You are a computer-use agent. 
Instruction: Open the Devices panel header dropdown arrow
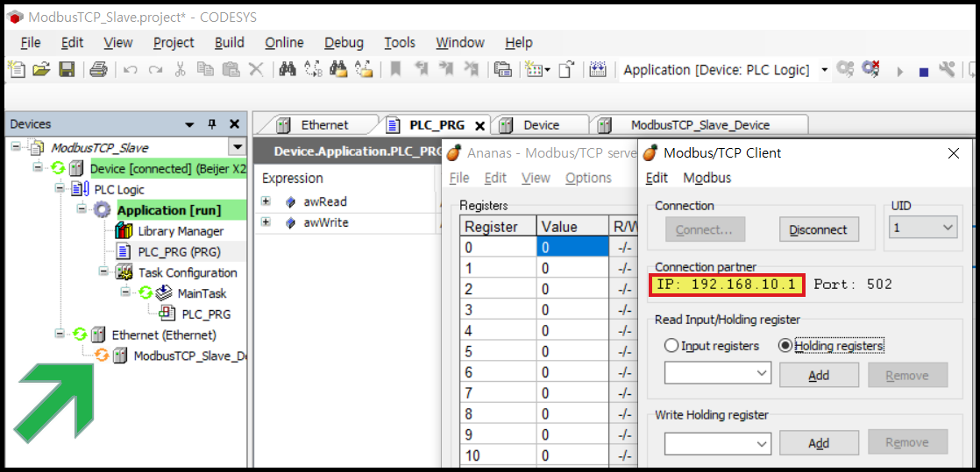tap(190, 125)
